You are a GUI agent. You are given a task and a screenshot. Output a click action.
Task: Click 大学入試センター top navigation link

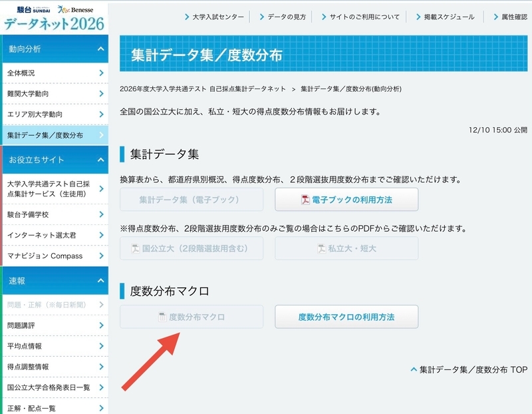214,17
